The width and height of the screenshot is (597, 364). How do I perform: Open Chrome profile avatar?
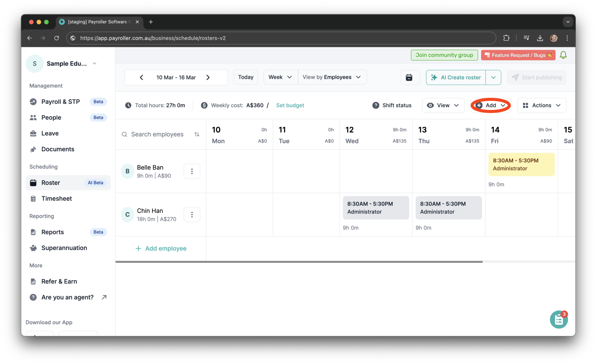[x=554, y=38]
